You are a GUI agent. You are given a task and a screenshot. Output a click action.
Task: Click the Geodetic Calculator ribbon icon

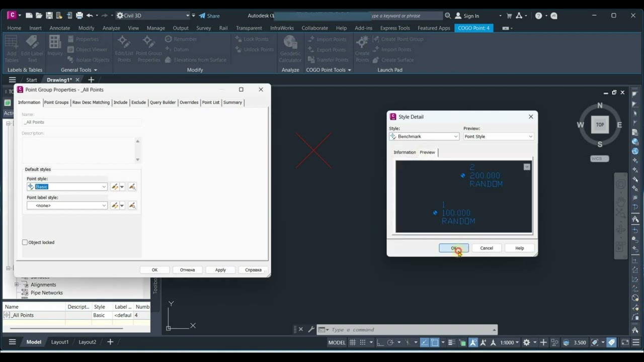(290, 49)
